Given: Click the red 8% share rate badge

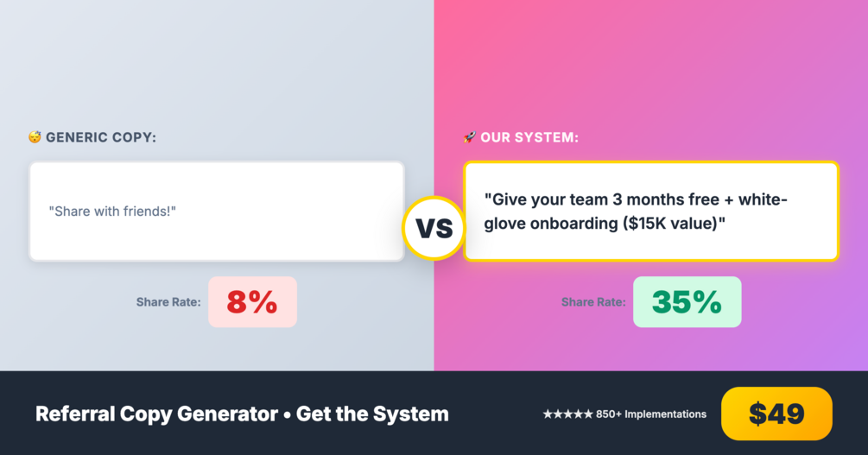Looking at the screenshot, I should point(252,302).
